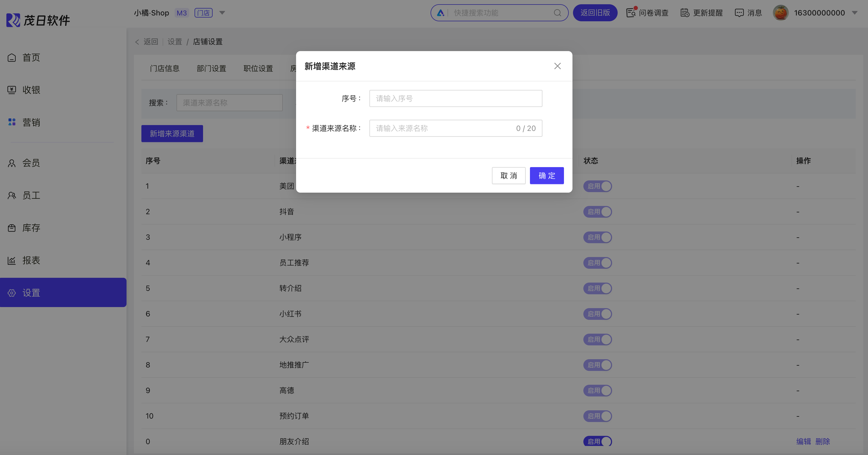Open the cashier (收银) icon

tap(12, 90)
